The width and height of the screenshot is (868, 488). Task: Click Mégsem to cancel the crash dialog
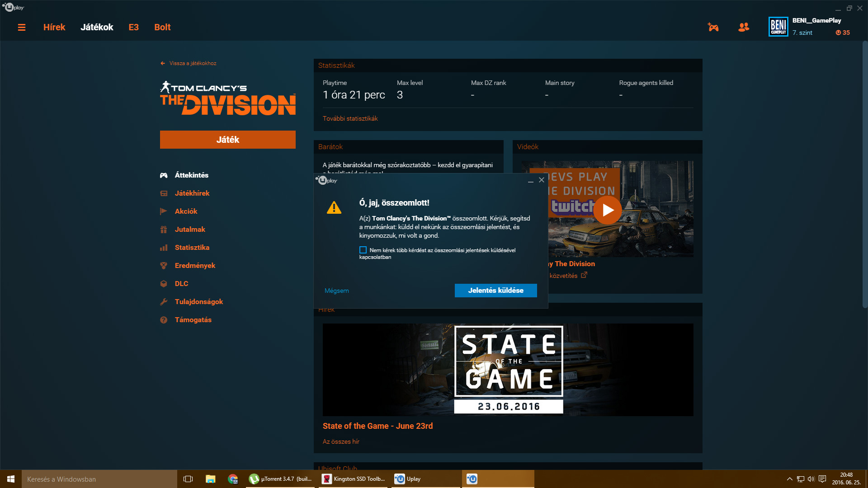pos(337,291)
